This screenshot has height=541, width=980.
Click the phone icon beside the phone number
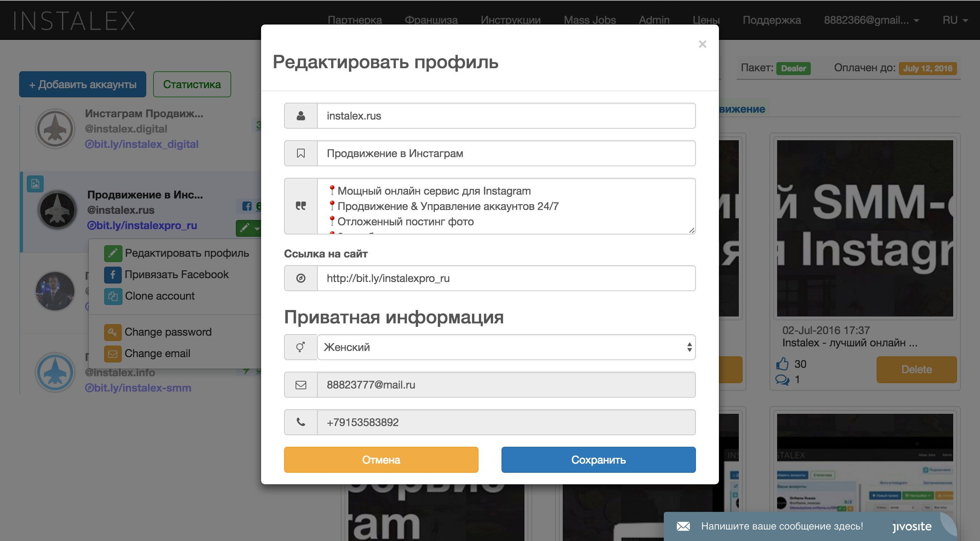(x=301, y=422)
